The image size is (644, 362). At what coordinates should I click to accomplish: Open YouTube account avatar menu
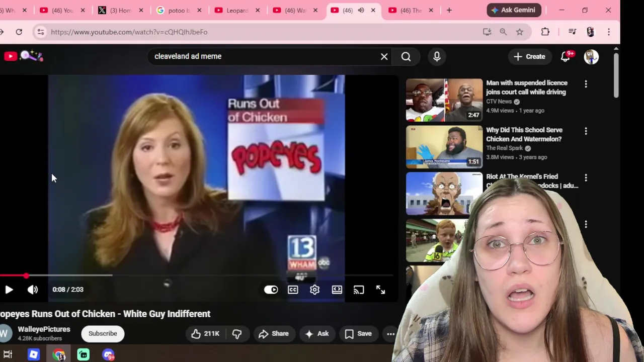coord(591,56)
